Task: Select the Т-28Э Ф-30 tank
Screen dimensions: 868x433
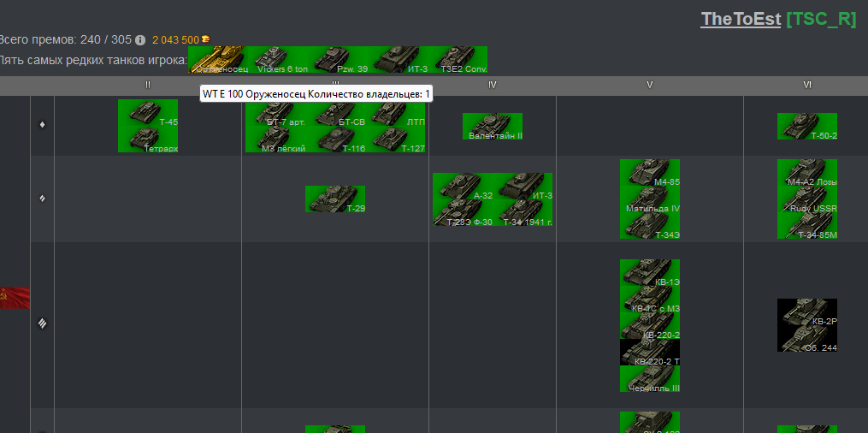Action: pyautogui.click(x=463, y=212)
